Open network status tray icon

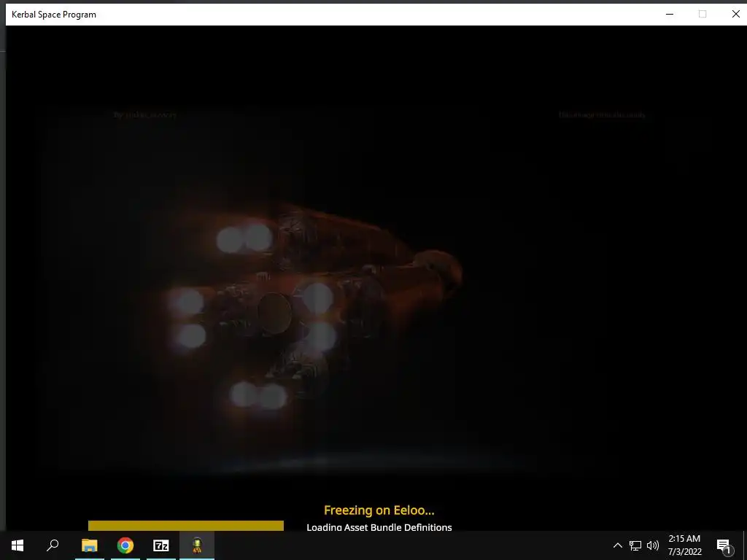click(x=635, y=545)
